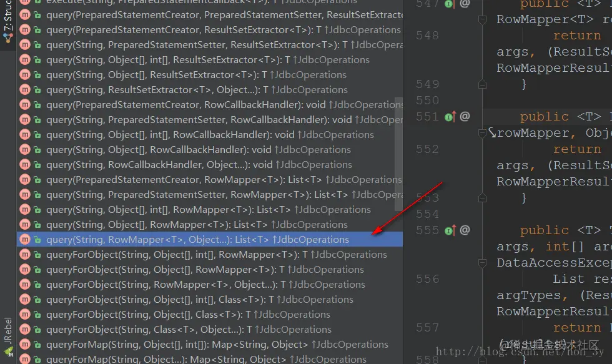Click line number 557 in editor gutter
Image resolution: width=612 pixels, height=364 pixels.
click(427, 328)
